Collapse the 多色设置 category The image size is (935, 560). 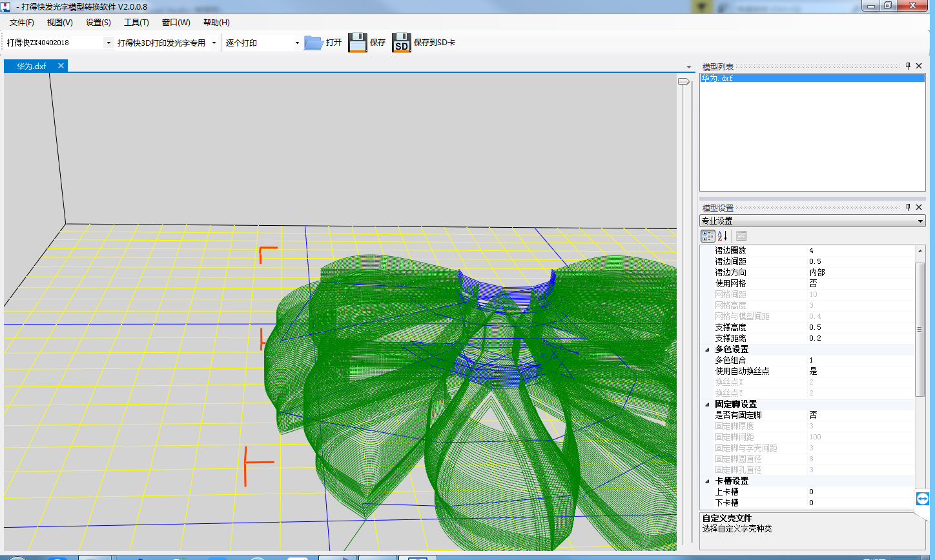(706, 350)
